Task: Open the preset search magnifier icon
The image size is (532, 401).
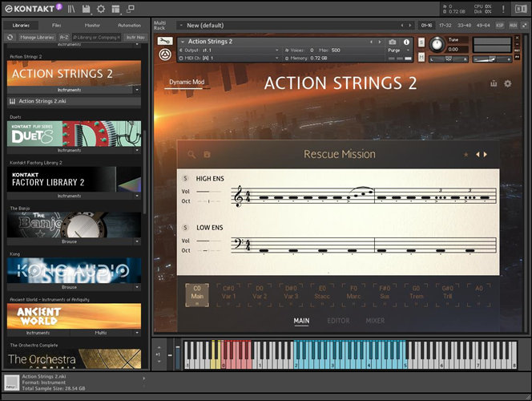Action: [x=191, y=154]
